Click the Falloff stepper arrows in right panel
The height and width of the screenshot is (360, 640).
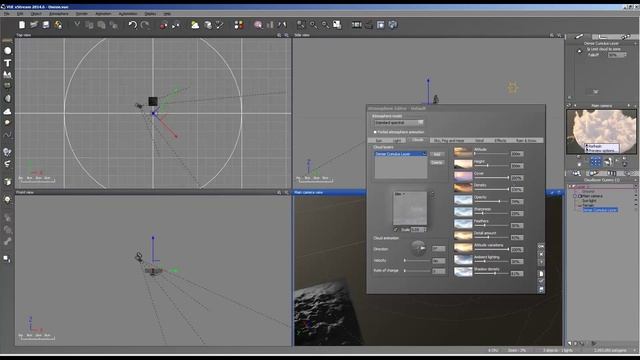pyautogui.click(x=625, y=55)
